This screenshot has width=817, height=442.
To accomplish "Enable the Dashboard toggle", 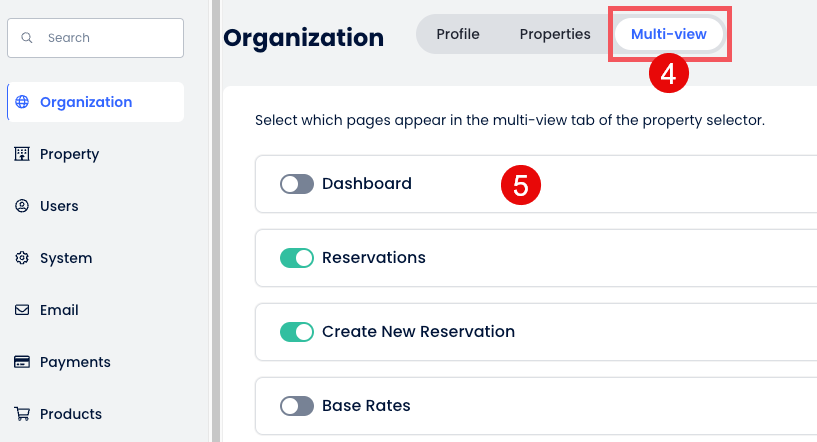I will click(297, 184).
